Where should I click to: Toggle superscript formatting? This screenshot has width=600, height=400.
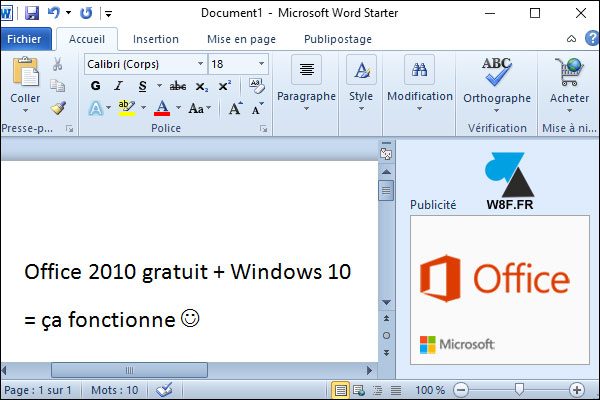[225, 85]
